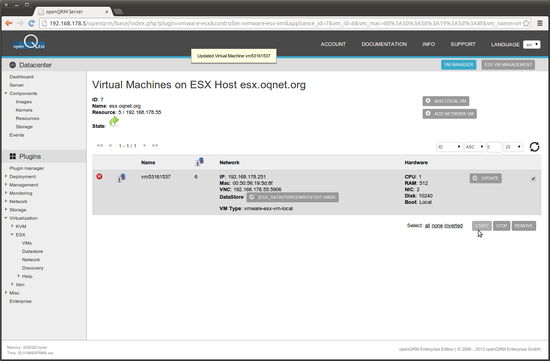
Task: Click the browser forward arrow
Action: (20, 23)
